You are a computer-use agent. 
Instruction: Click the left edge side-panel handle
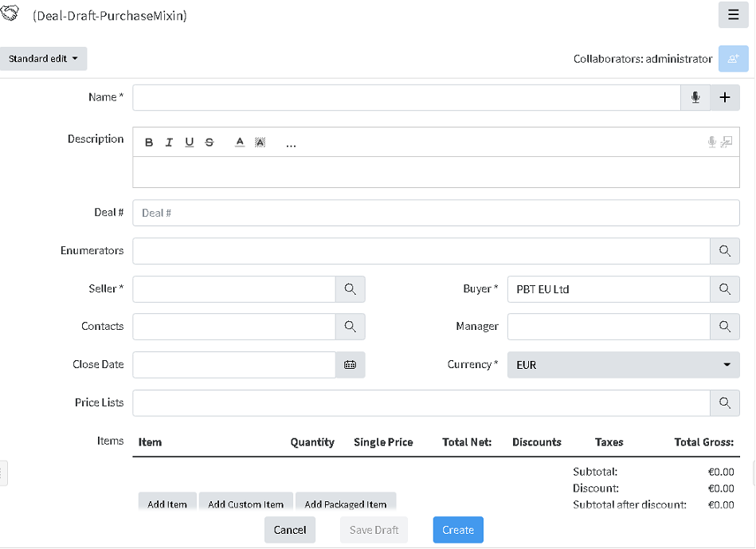3,473
